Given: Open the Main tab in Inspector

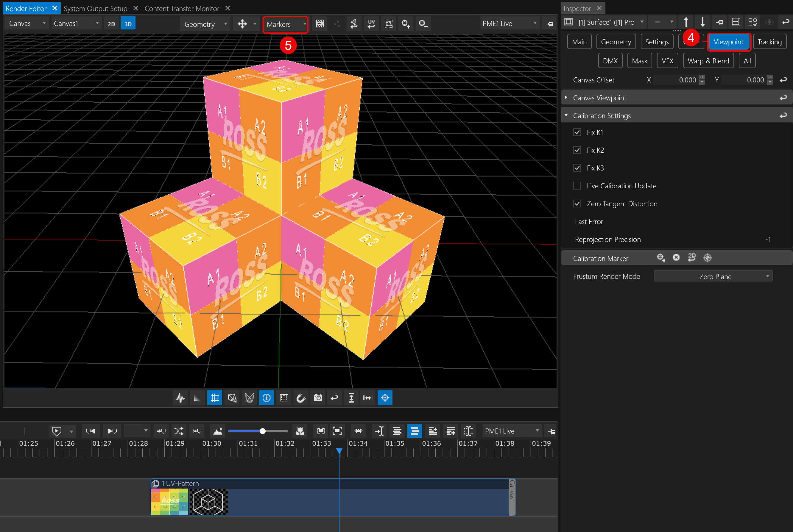Looking at the screenshot, I should [579, 42].
